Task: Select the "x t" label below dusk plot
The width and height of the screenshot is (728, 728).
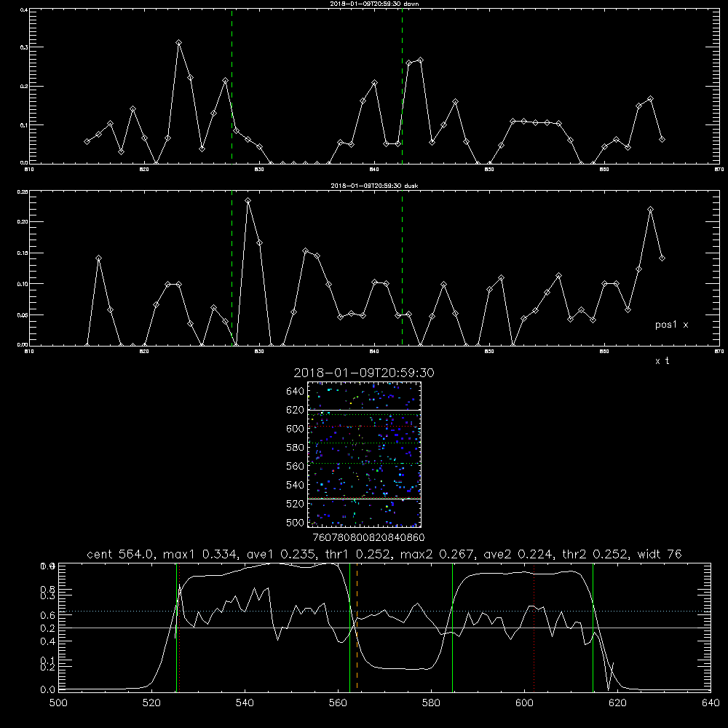Action: coord(662,361)
